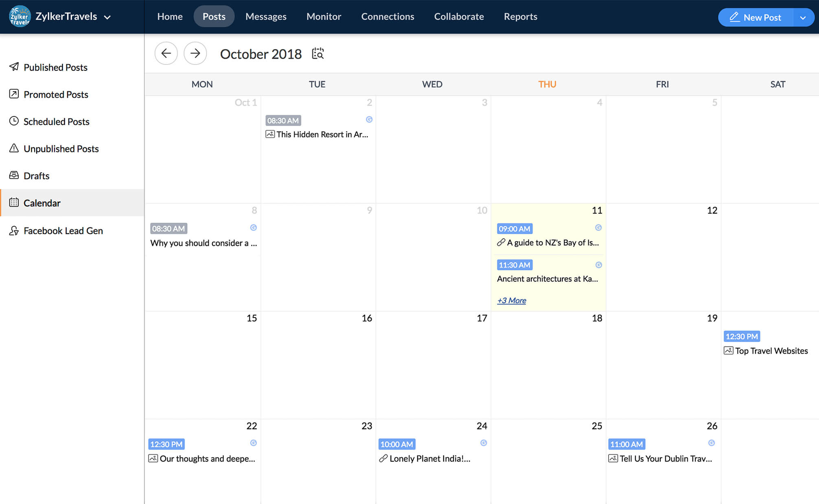Click the Promoted Posts sidebar icon
The width and height of the screenshot is (819, 504).
coord(14,94)
